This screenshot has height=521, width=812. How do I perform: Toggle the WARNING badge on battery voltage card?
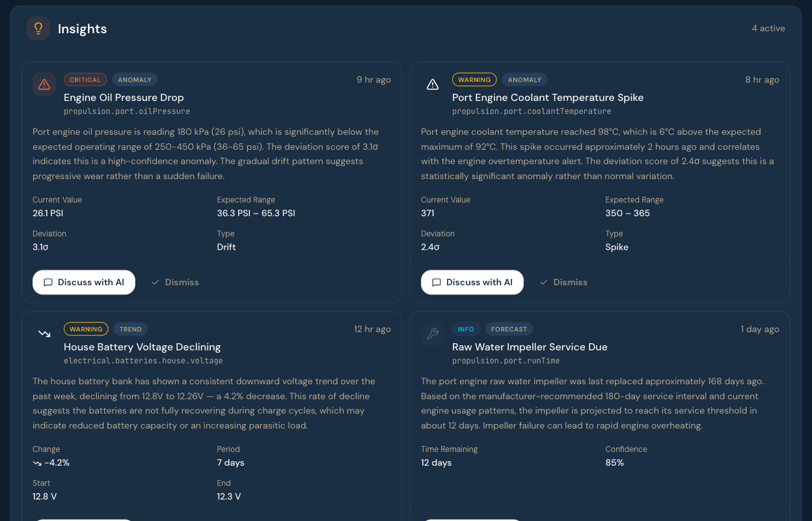[x=86, y=329]
